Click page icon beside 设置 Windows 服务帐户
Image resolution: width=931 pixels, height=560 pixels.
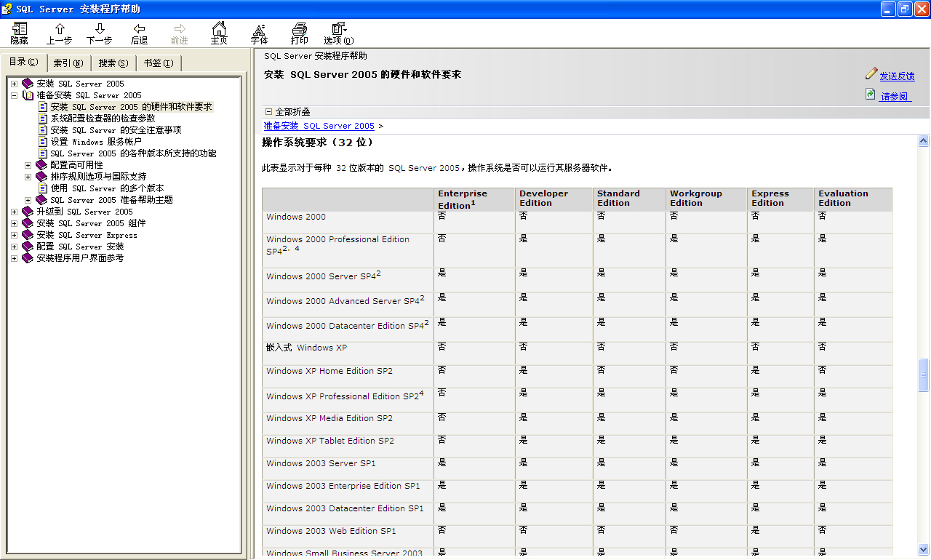tap(43, 142)
